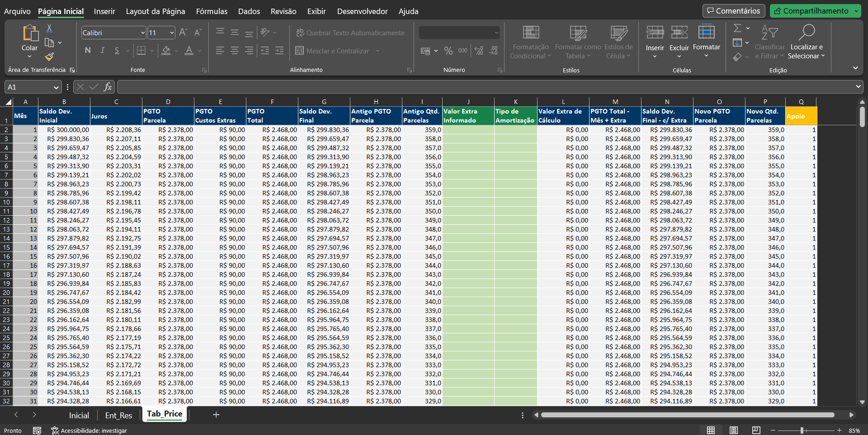
Task: Apply percent number style
Action: click(x=448, y=51)
